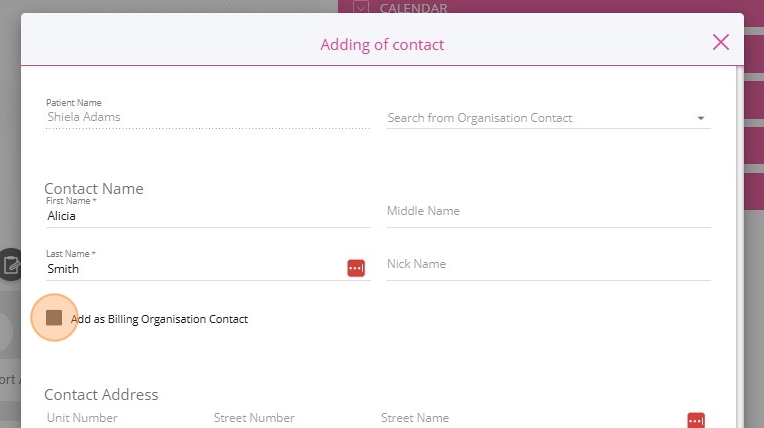
Task: Select the Middle Name input field
Action: click(x=547, y=212)
